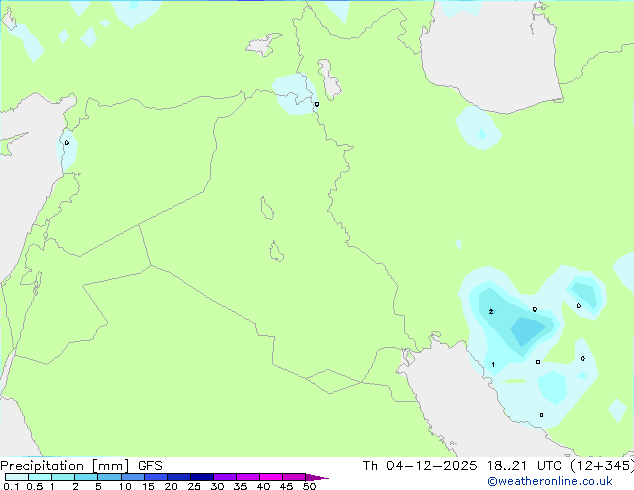Click the dark blue 25 mm legend swatch

202,477
